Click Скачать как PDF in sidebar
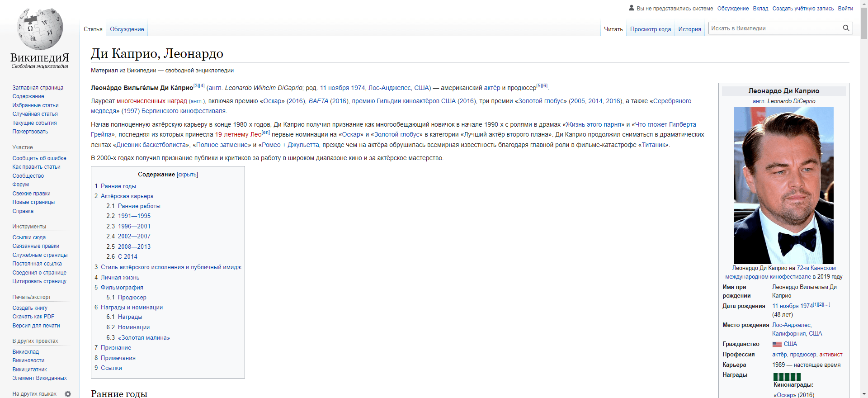This screenshot has height=398, width=868. coord(33,317)
